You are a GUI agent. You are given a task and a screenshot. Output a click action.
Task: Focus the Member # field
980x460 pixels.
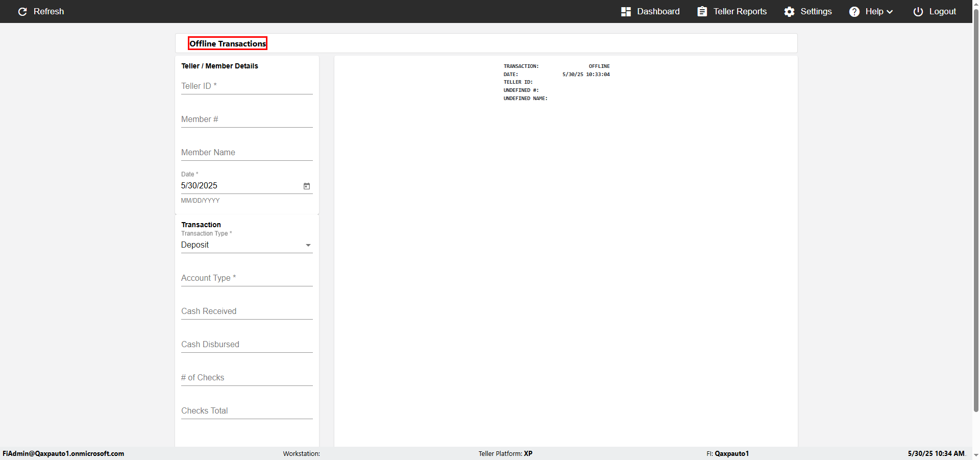point(247,119)
